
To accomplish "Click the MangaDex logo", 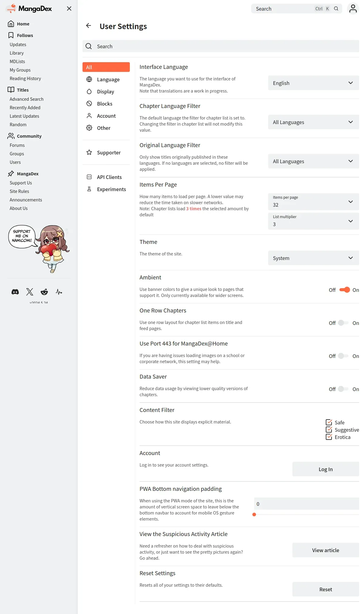I will click(x=29, y=8).
